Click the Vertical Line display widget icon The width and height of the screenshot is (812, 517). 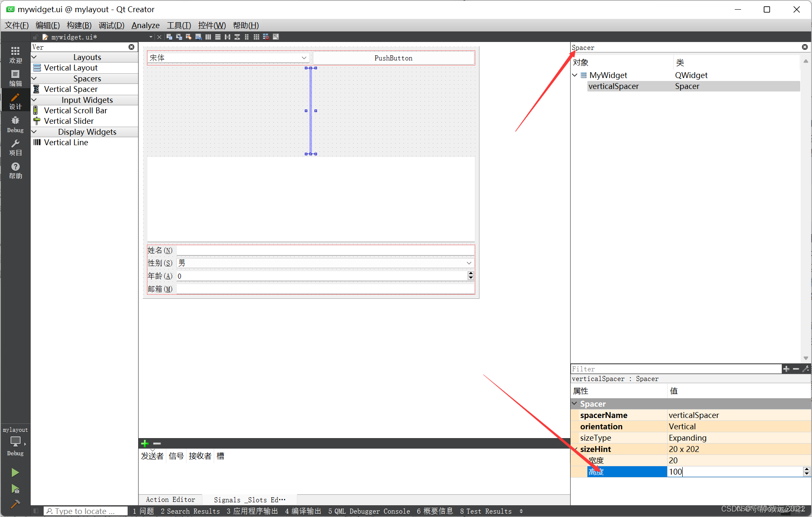37,142
